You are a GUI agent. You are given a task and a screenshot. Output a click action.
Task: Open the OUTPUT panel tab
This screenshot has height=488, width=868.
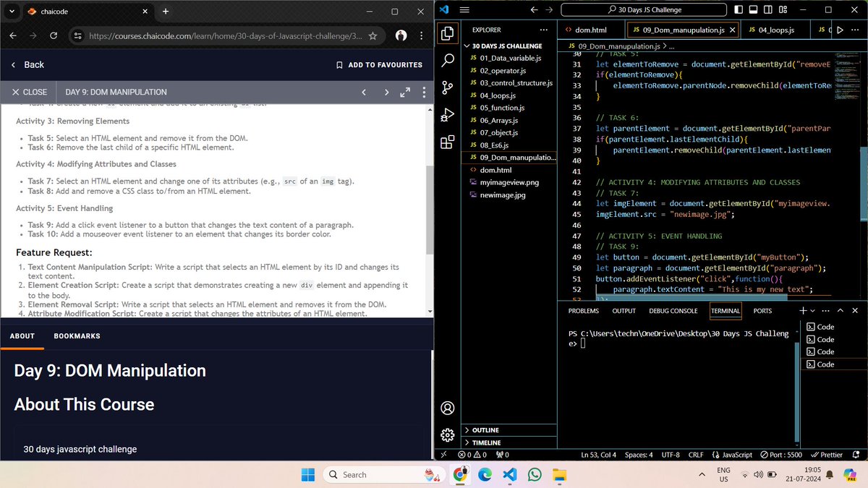pyautogui.click(x=624, y=311)
